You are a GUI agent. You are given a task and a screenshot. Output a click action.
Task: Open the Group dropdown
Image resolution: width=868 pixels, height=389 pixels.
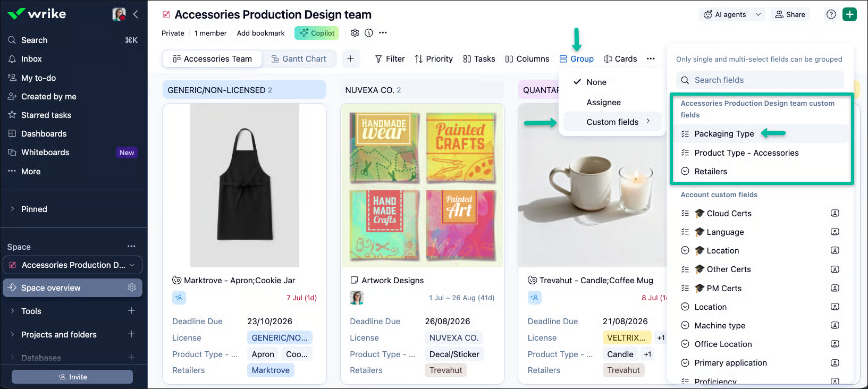point(577,58)
